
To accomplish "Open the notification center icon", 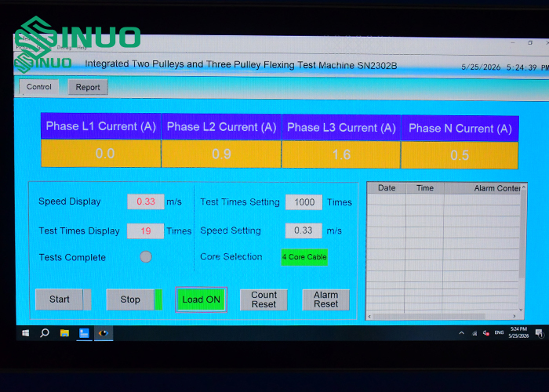I will (540, 333).
